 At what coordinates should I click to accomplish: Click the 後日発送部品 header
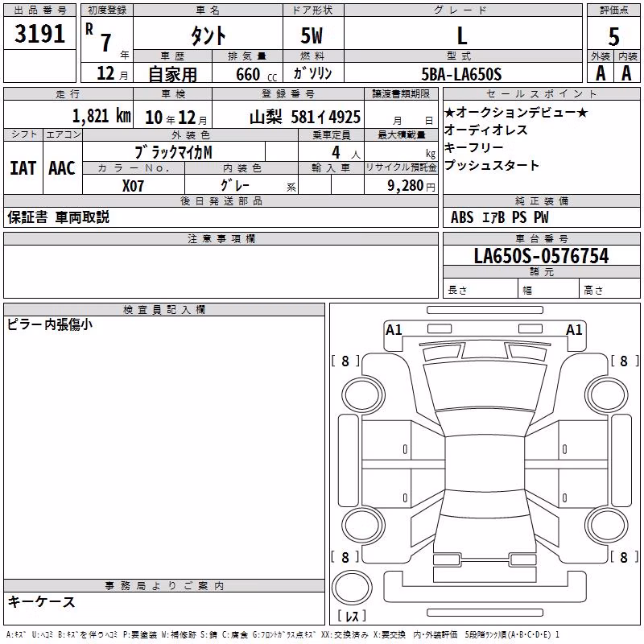point(221,200)
